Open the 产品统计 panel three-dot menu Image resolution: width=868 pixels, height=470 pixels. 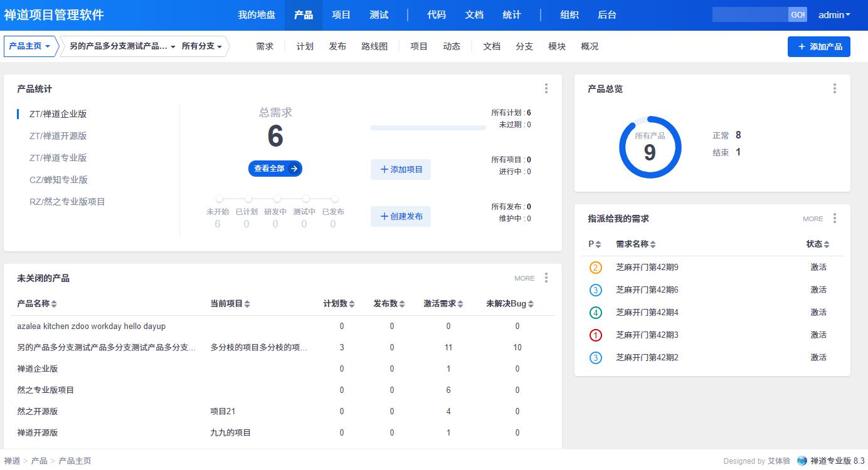tap(546, 89)
